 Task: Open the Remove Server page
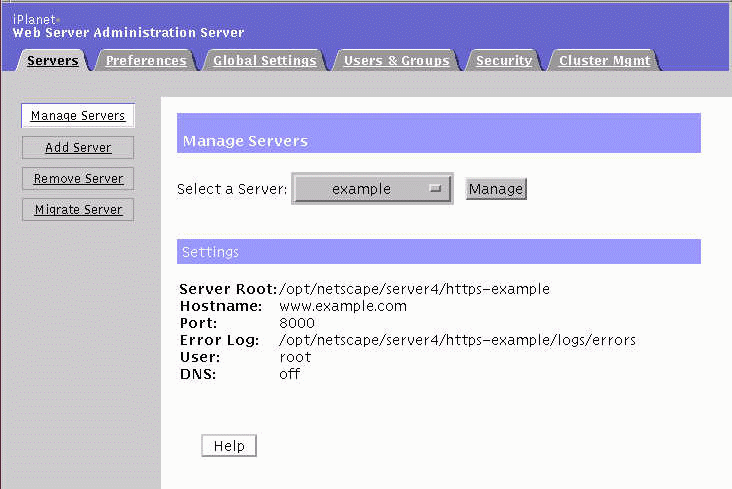pos(78,179)
